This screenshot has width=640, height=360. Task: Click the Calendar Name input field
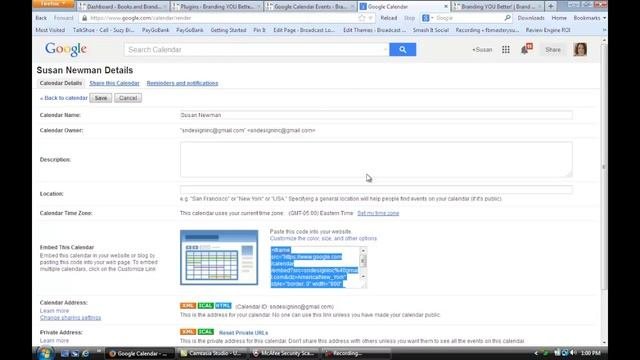click(376, 115)
